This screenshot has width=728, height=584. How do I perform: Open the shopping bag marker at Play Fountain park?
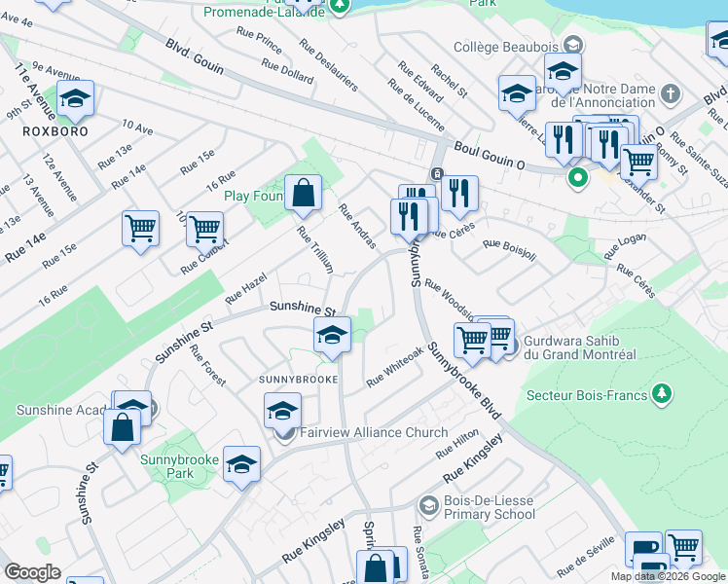pos(304,194)
